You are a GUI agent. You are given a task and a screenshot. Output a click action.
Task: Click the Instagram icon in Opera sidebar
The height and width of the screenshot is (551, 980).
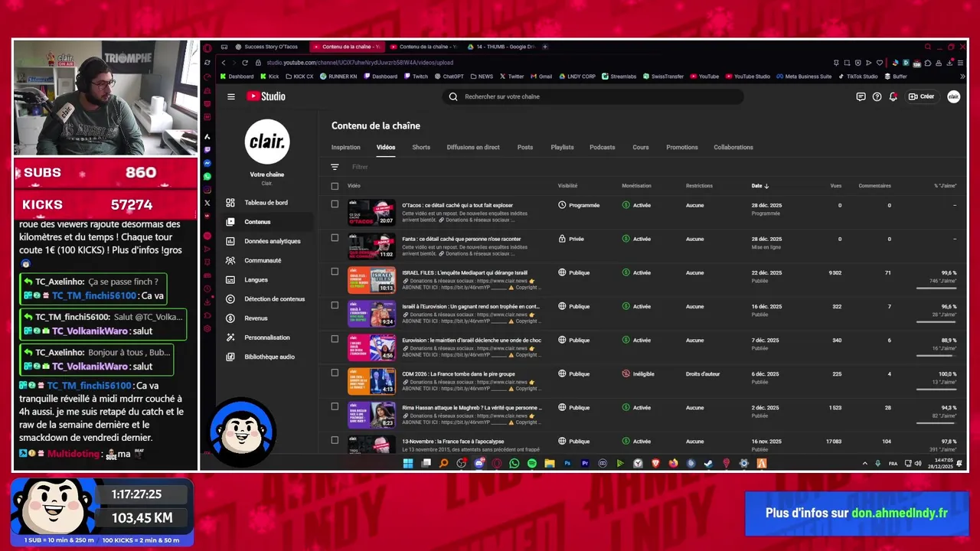pos(207,189)
